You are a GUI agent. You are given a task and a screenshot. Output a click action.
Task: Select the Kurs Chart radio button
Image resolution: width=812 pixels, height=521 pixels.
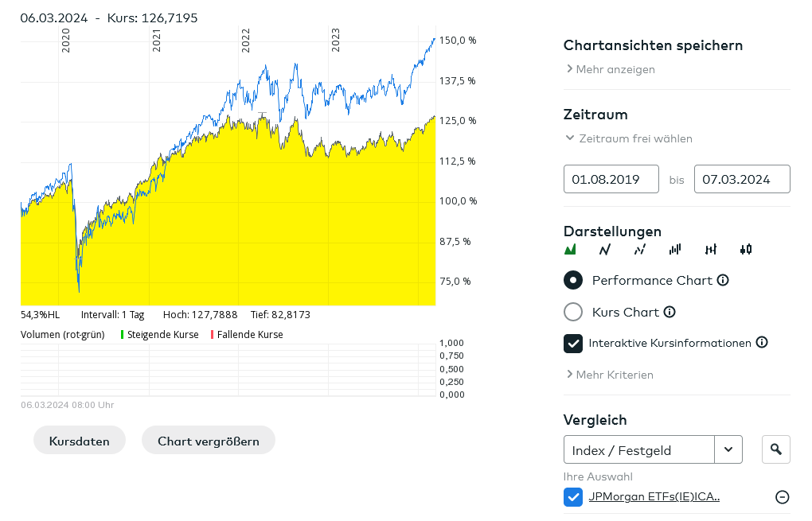573,312
